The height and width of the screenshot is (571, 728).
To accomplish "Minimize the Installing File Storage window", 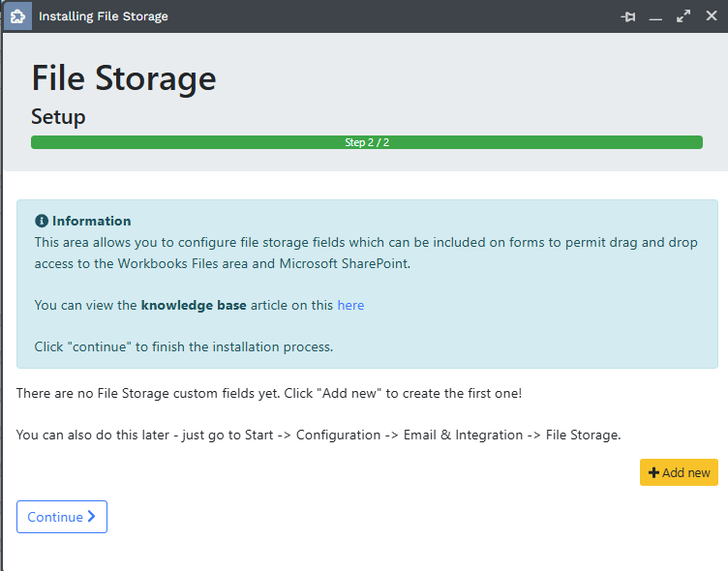I will point(655,16).
